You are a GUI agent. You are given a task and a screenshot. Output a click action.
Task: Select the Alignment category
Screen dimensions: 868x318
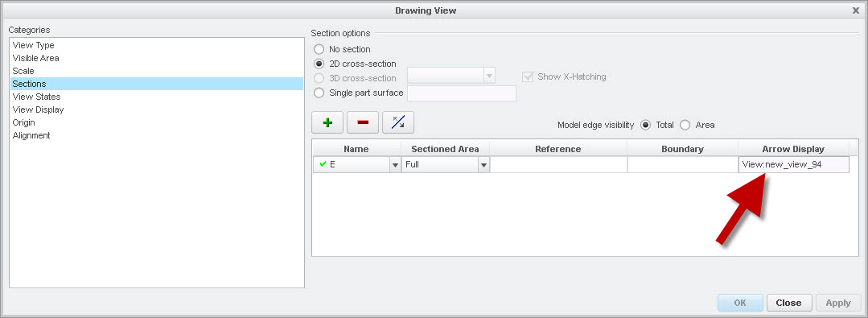[x=157, y=135]
